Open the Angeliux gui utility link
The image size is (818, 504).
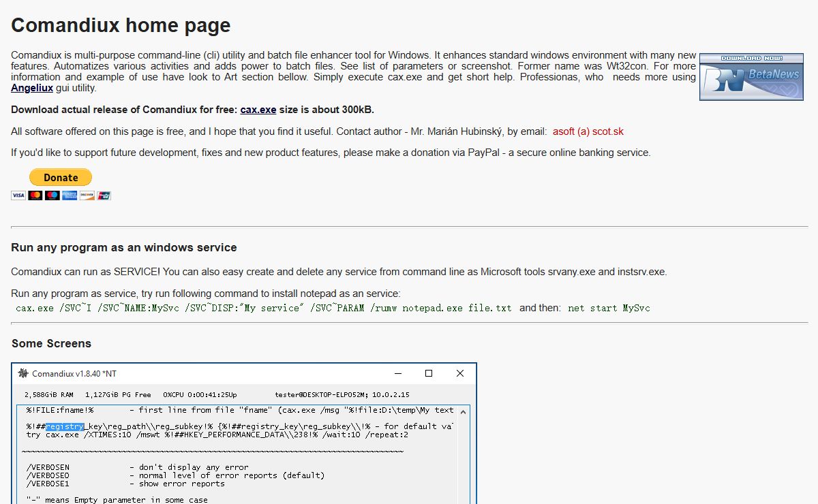(32, 88)
